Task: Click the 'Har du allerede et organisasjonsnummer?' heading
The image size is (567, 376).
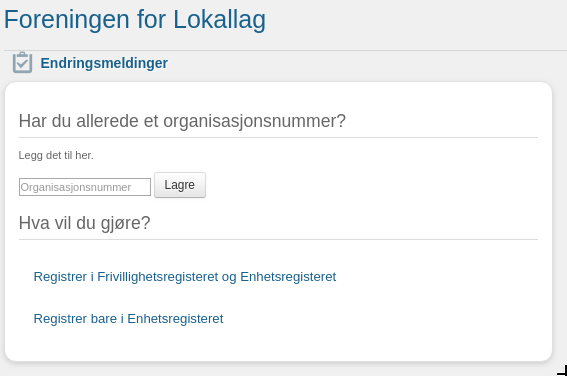Action: click(x=182, y=121)
